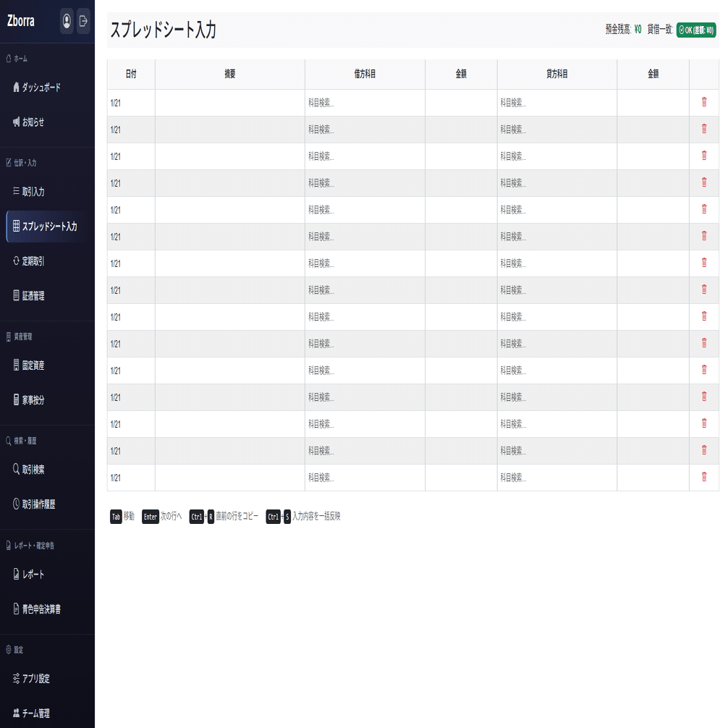Open 貸方科目 search dropdown in third row
This screenshot has width=728, height=728.
(x=557, y=156)
